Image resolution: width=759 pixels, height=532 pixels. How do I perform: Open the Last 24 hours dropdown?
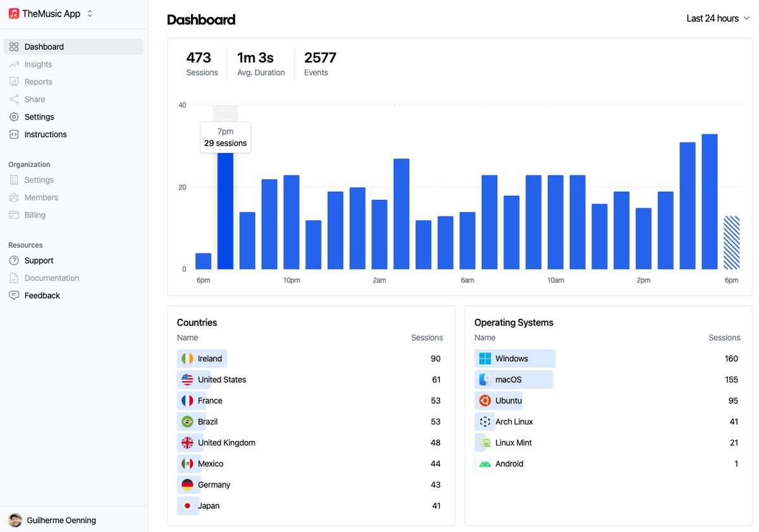pyautogui.click(x=713, y=18)
